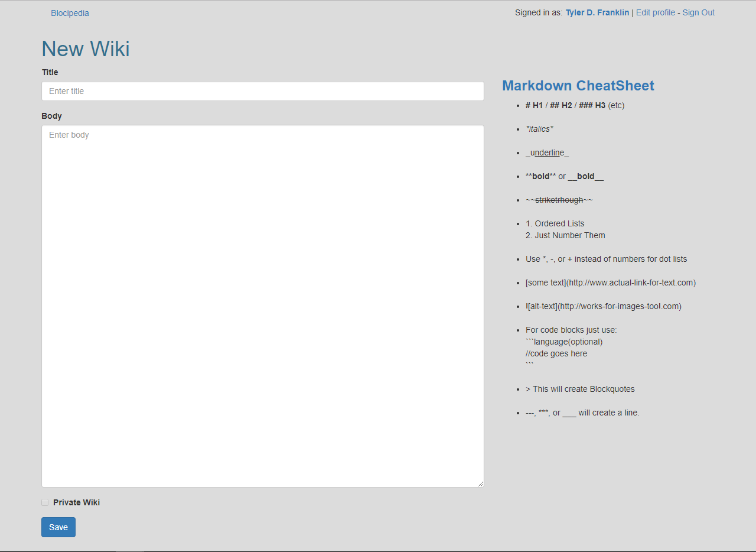The width and height of the screenshot is (756, 552).
Task: Click the '~~striketrhough~~' entry
Action: 559,200
